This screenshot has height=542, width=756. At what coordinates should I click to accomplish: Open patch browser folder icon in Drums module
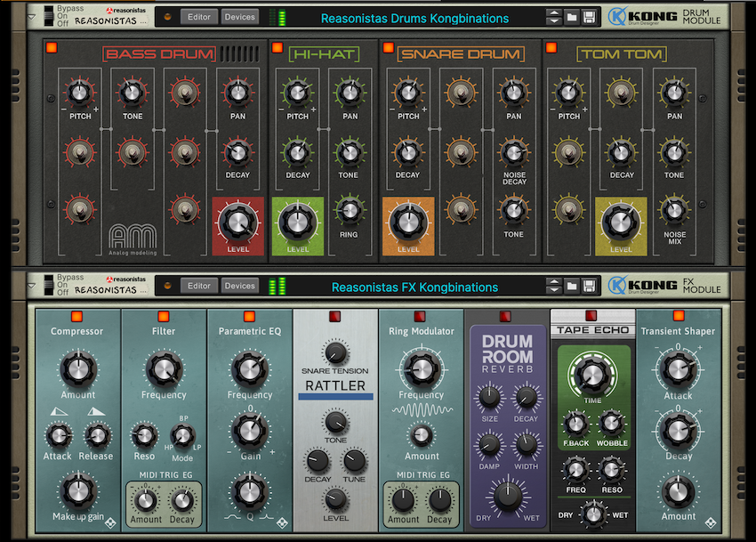(572, 18)
